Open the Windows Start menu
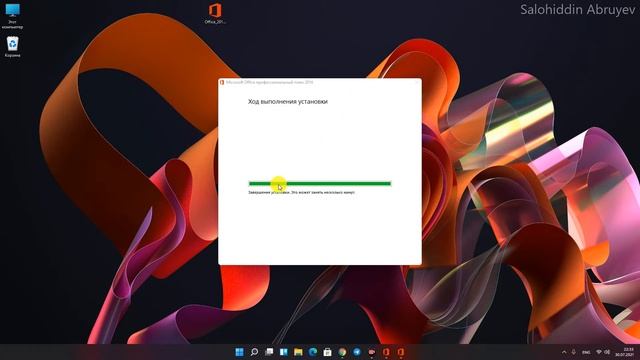The height and width of the screenshot is (360, 640). point(240,352)
